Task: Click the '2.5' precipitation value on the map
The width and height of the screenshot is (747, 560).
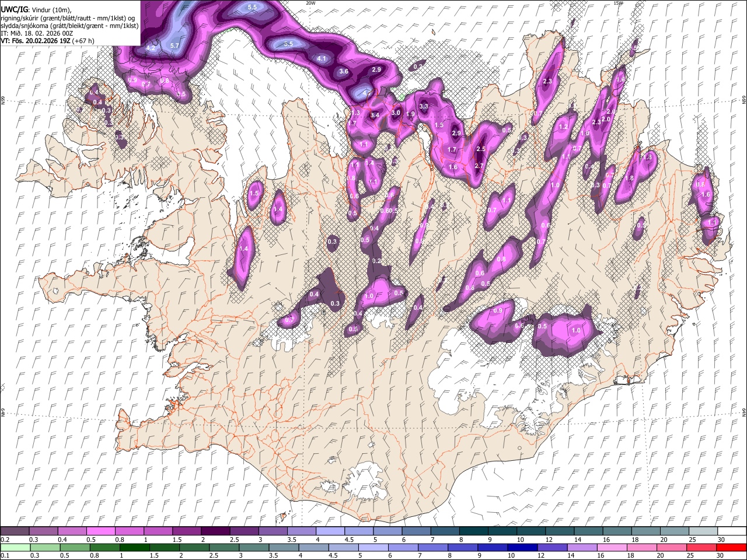Action: (x=481, y=149)
